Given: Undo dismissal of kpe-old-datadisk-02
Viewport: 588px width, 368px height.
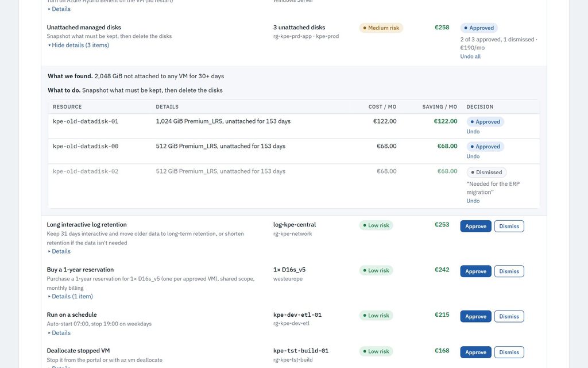Looking at the screenshot, I should (x=473, y=201).
